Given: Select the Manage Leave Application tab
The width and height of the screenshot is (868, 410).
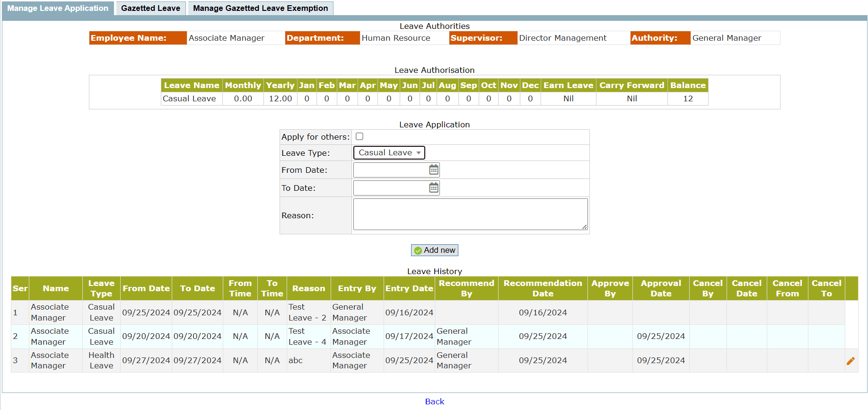Looking at the screenshot, I should (58, 8).
